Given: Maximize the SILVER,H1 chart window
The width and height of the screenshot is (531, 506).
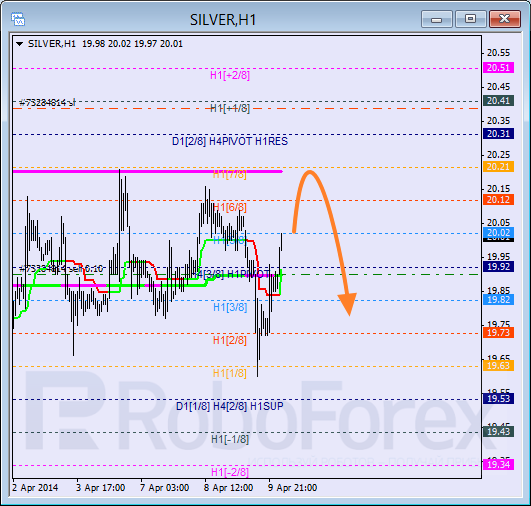Looking at the screenshot, I should pos(470,19).
